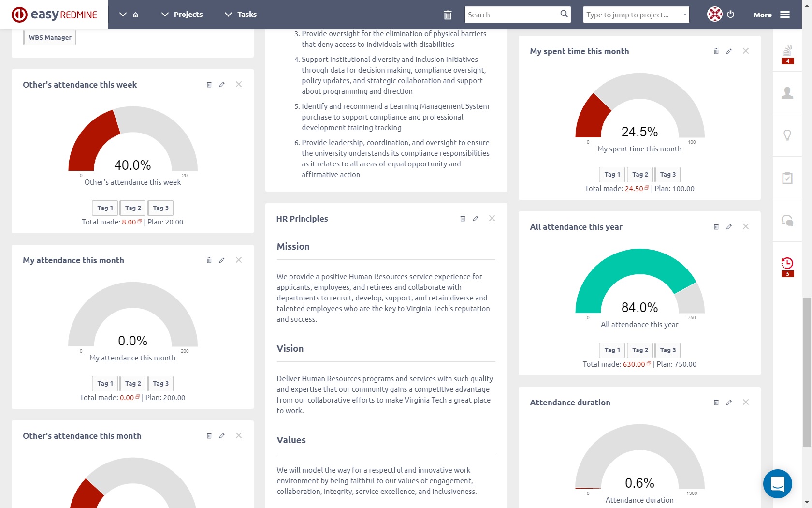812x508 pixels.
Task: Expand the Tasks dropdown menu
Action: coord(241,15)
